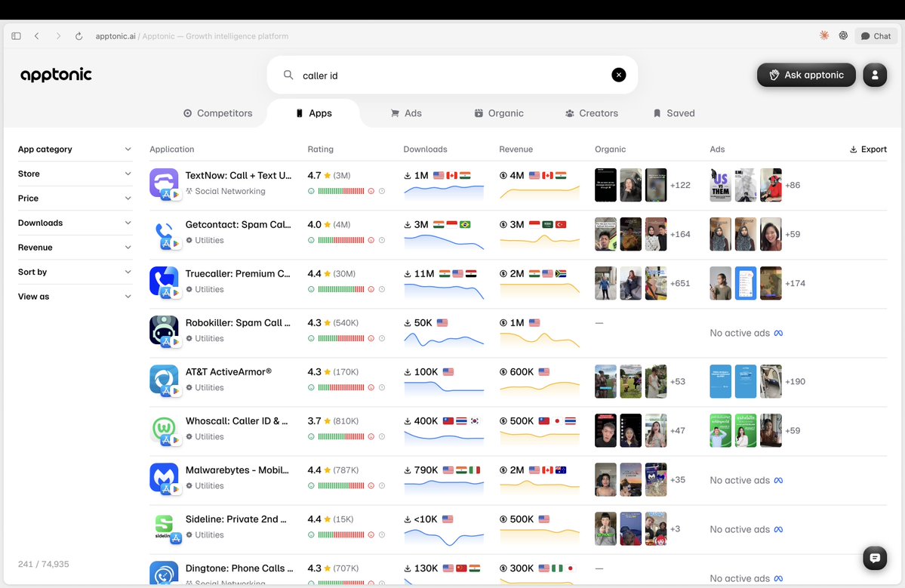Expand the Revenue filter
The height and width of the screenshot is (588, 905).
pyautogui.click(x=75, y=247)
